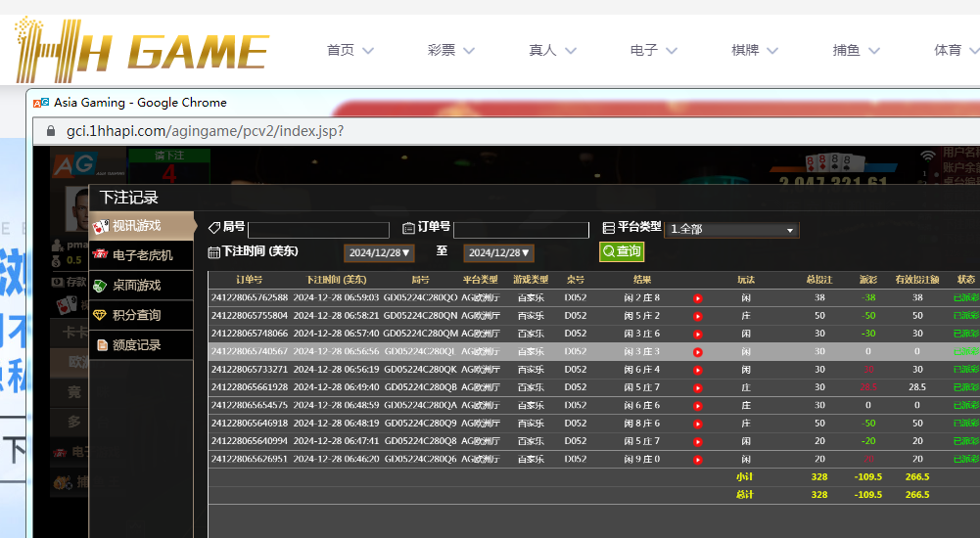This screenshot has width=980, height=538.
Task: Play video replay for the 06:46:20 bet
Action: tap(698, 459)
